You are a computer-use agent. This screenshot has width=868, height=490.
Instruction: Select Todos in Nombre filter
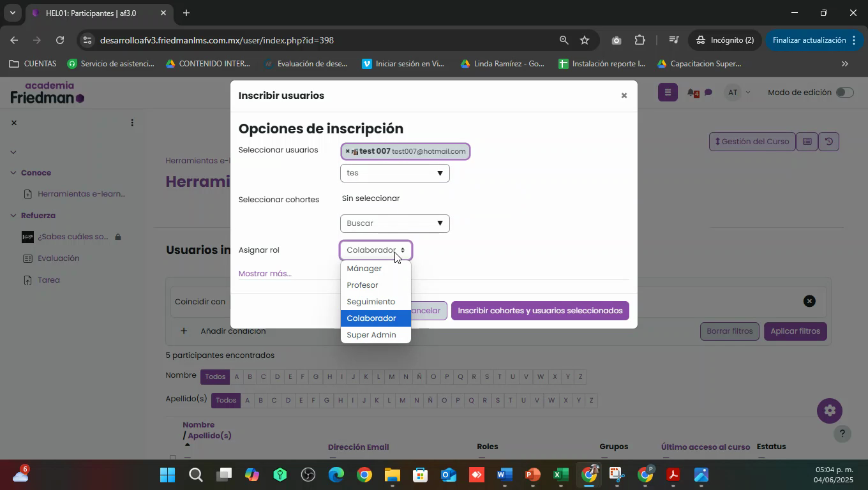pos(215,376)
